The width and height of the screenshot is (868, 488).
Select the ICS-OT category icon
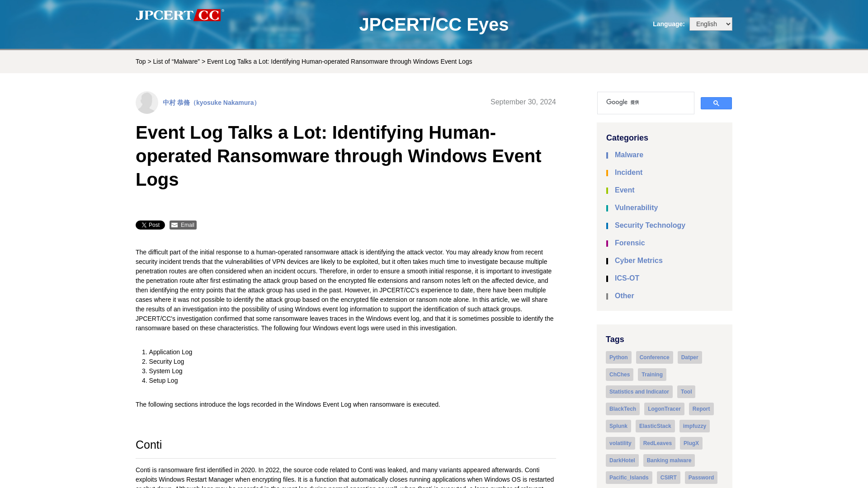(x=608, y=278)
